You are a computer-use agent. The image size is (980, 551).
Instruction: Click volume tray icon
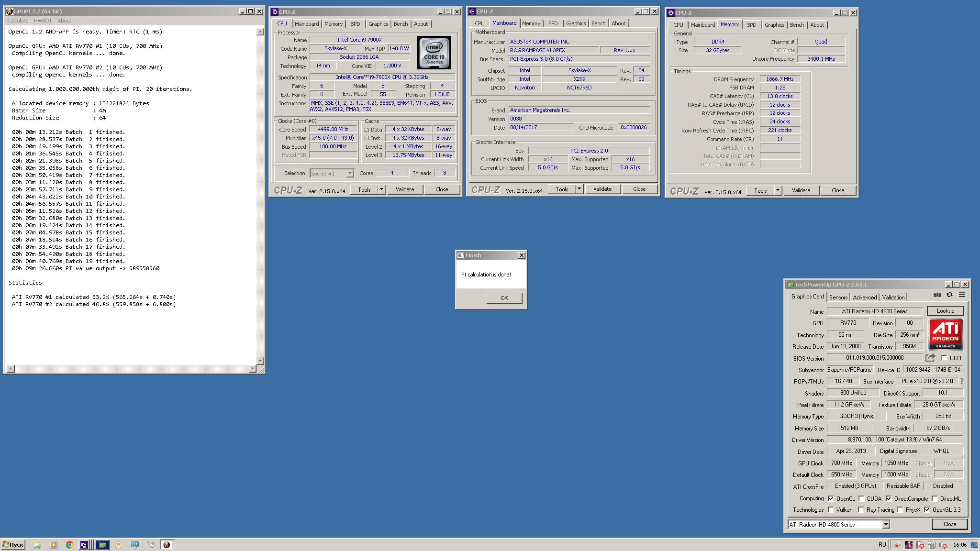943,545
